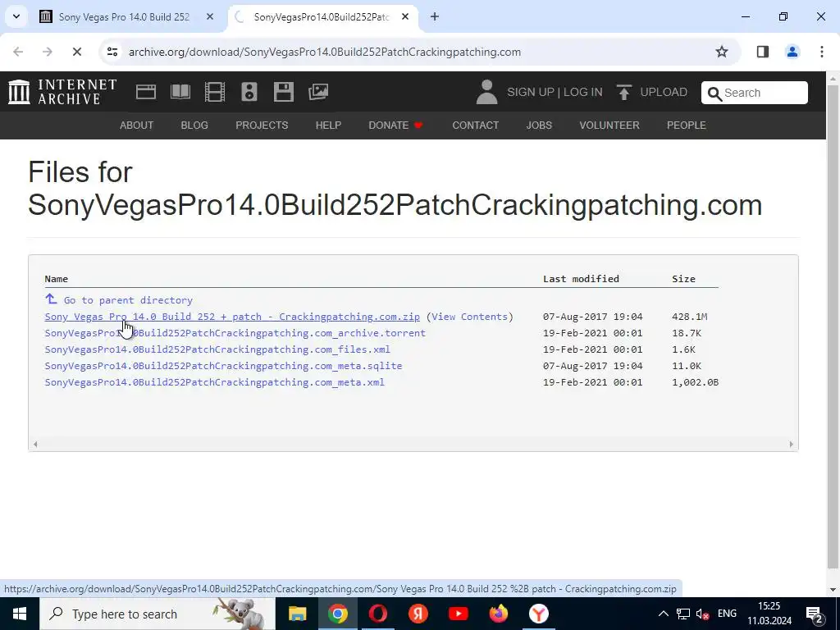Click the ENG language indicator
The image size is (840, 630).
pyautogui.click(x=727, y=614)
